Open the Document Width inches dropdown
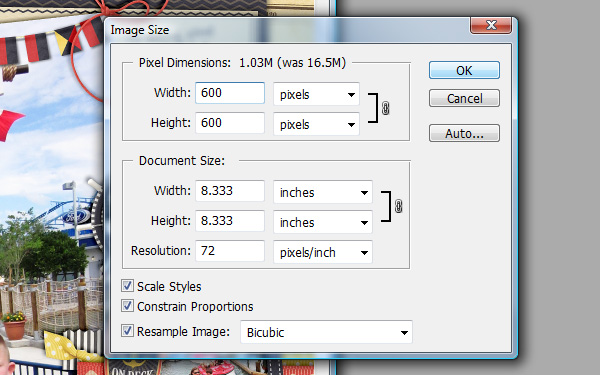The width and height of the screenshot is (600, 375). [x=323, y=192]
